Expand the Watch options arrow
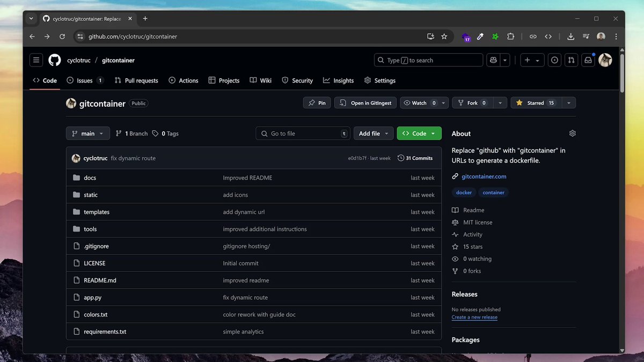The height and width of the screenshot is (362, 644). pos(444,103)
